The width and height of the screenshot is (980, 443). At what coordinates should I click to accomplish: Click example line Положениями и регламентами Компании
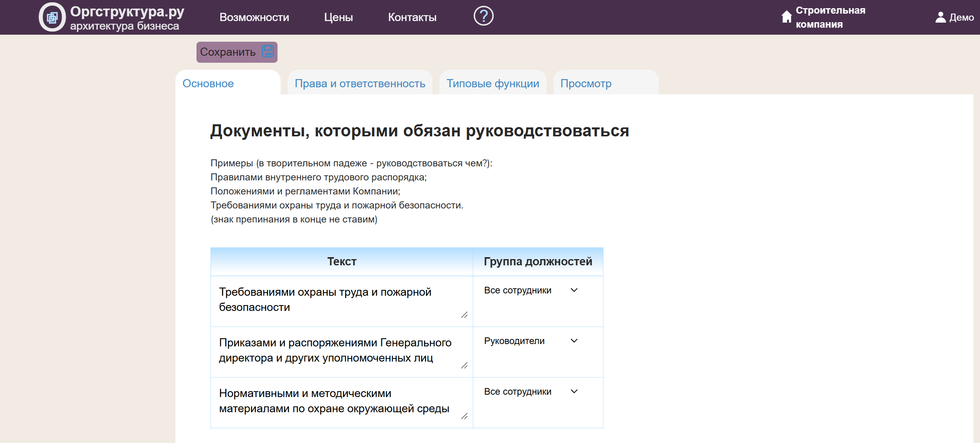[x=305, y=191]
